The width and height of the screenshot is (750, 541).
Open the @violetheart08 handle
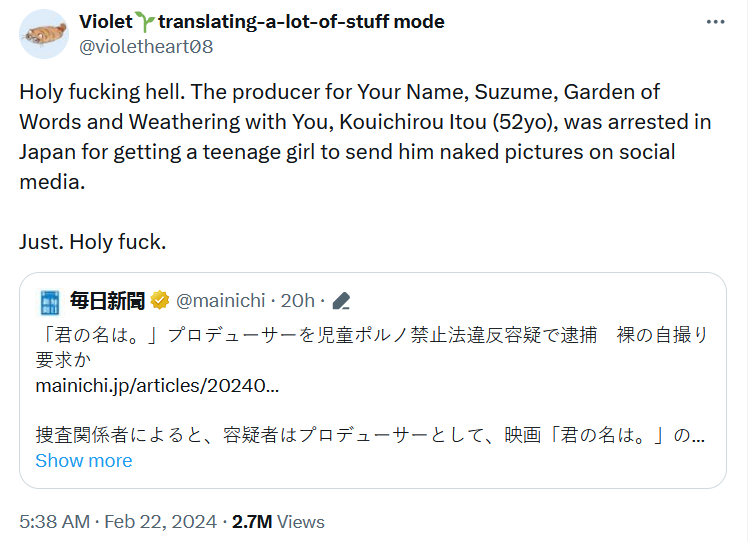(x=145, y=47)
